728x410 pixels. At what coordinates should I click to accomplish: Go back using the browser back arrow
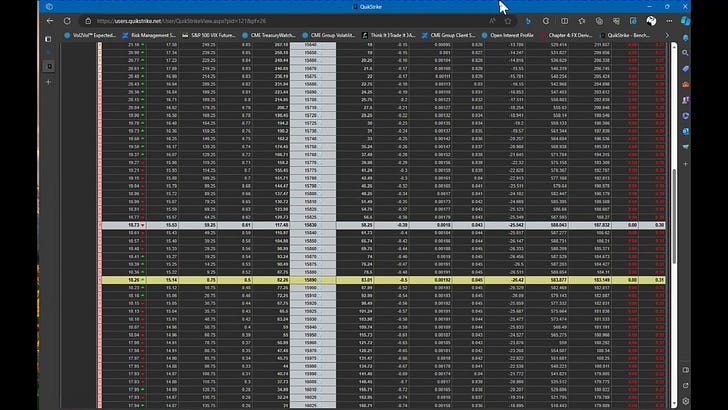coord(50,21)
